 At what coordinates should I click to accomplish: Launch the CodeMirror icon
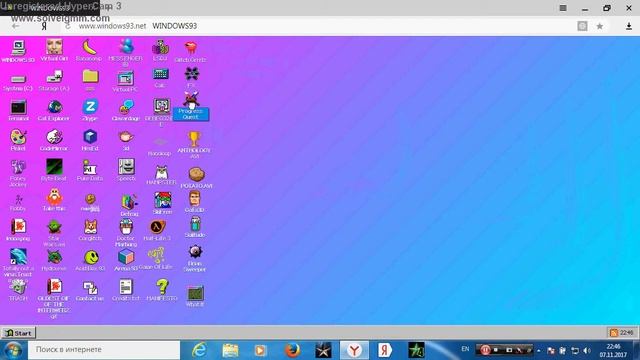[x=54, y=137]
